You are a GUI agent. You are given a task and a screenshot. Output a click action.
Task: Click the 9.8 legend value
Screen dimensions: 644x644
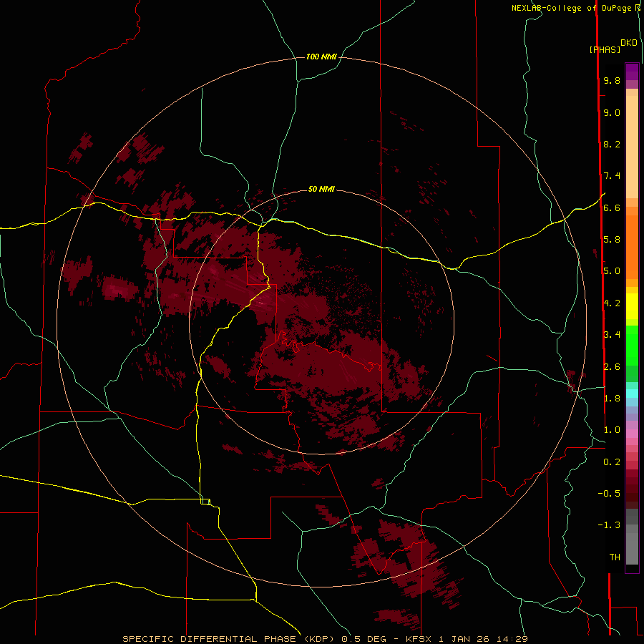point(612,80)
